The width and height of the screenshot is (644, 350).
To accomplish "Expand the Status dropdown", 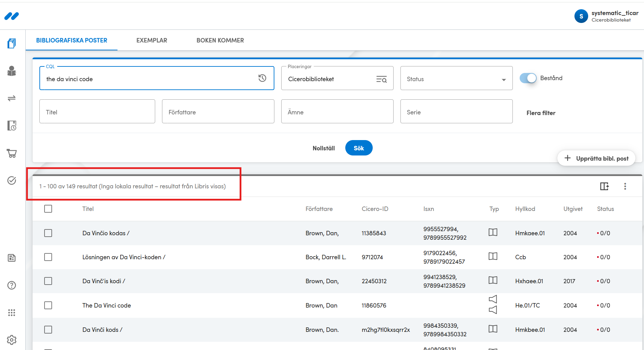I will (x=456, y=78).
